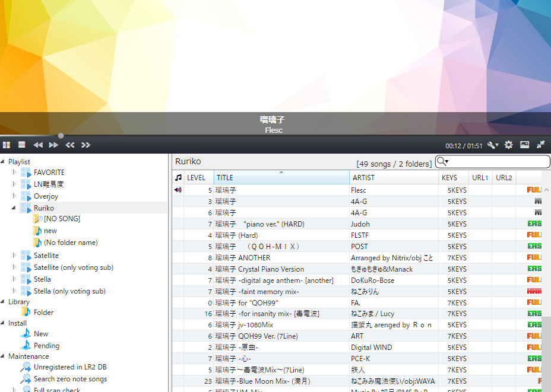551x392 pixels.
Task: Collapse the Ruriko playlist
Action: tap(14, 208)
